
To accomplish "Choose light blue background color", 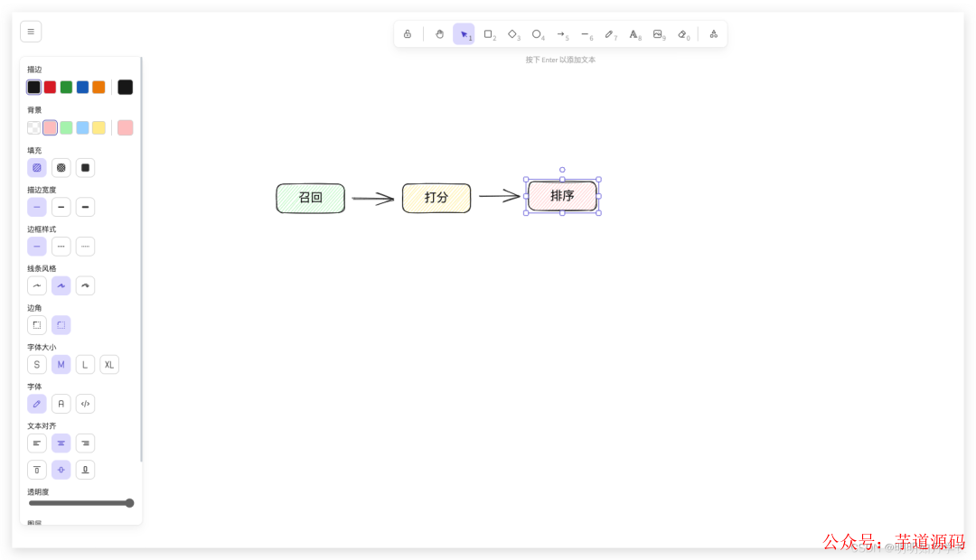I will 82,127.
